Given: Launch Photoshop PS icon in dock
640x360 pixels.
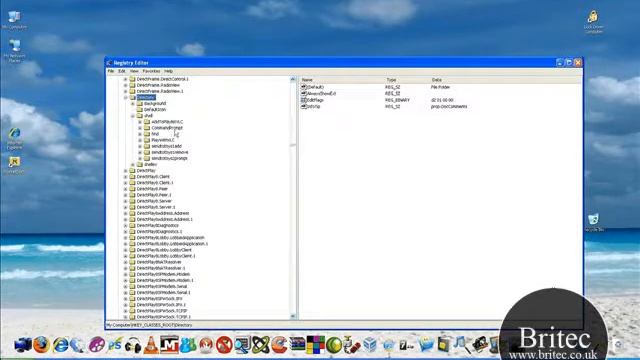Looking at the screenshot, I should coord(115,345).
